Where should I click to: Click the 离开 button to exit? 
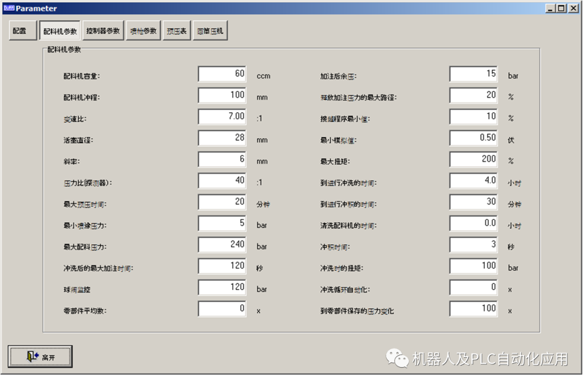(40, 355)
